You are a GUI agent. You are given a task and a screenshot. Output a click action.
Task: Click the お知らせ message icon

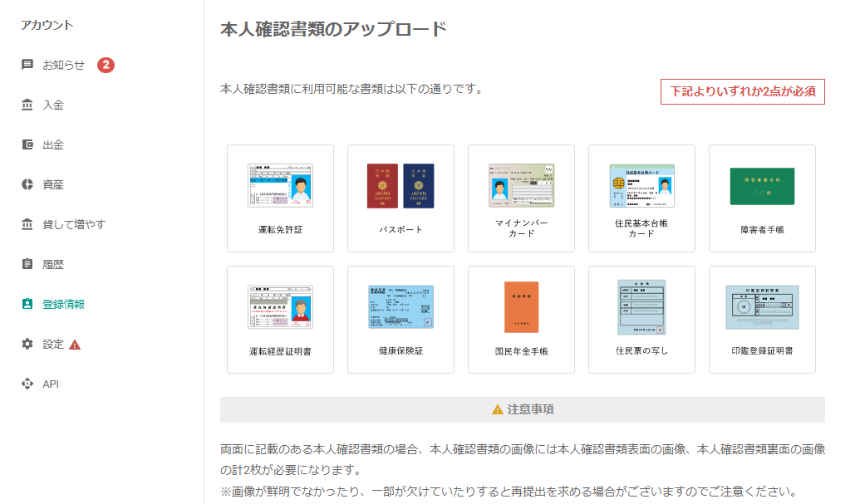click(27, 65)
